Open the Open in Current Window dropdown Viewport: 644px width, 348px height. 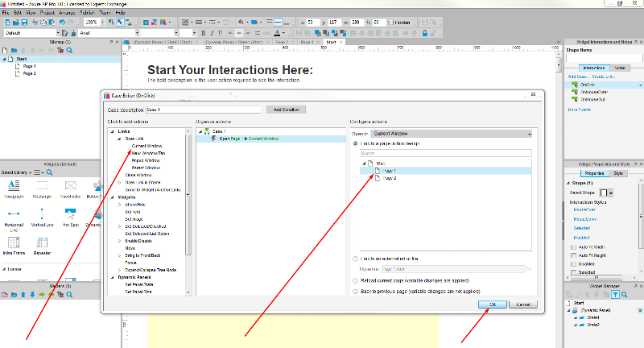[452, 134]
